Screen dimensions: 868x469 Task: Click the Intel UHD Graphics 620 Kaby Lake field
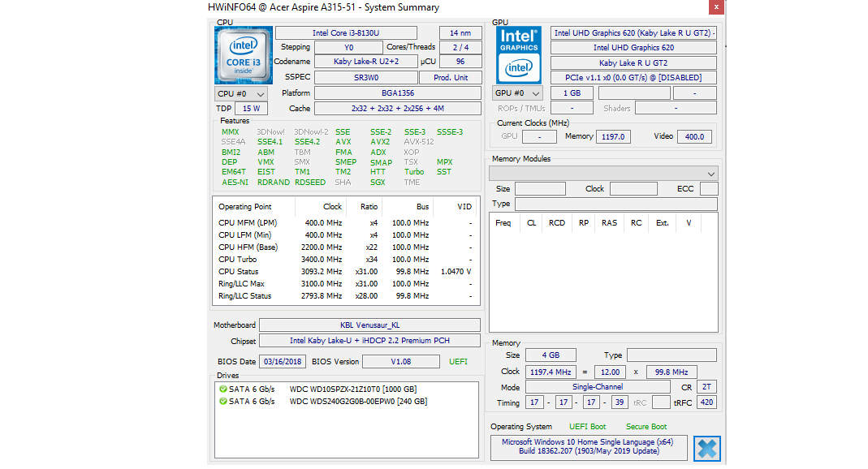pyautogui.click(x=634, y=32)
